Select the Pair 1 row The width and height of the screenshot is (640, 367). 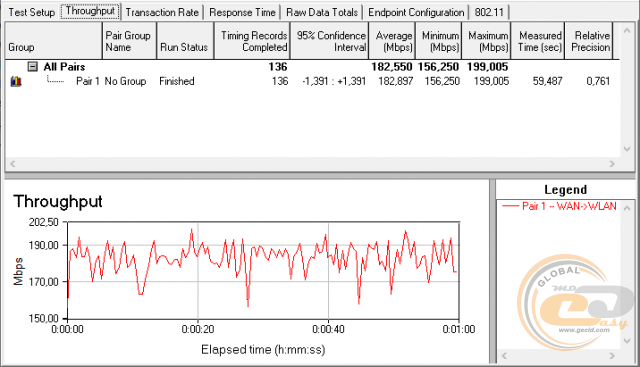click(312, 81)
